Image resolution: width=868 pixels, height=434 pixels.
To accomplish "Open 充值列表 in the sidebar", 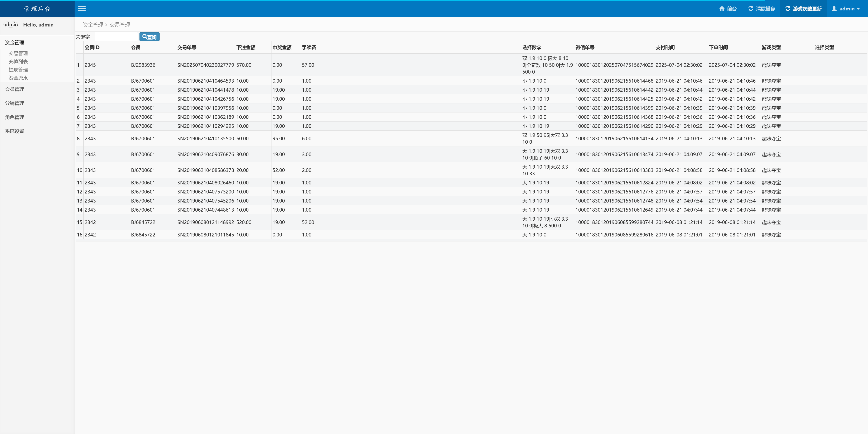I will pos(18,61).
